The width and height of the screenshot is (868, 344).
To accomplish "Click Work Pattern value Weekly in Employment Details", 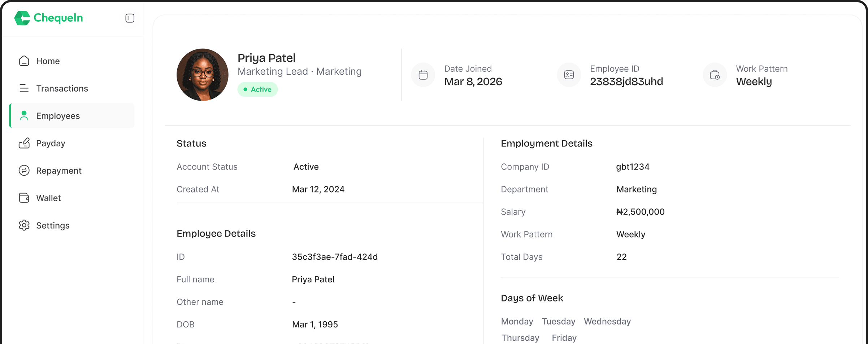I will 630,234.
